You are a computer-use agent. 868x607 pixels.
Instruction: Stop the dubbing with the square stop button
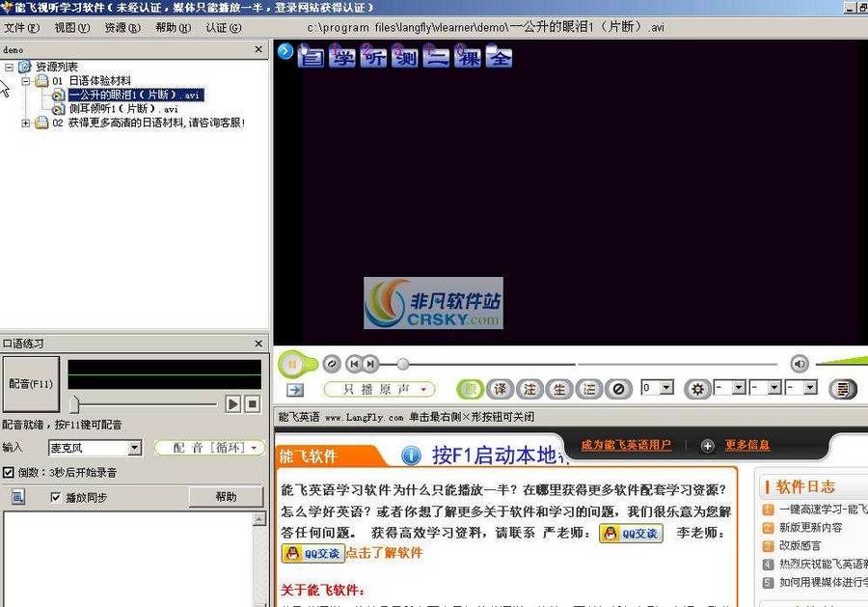pyautogui.click(x=253, y=404)
